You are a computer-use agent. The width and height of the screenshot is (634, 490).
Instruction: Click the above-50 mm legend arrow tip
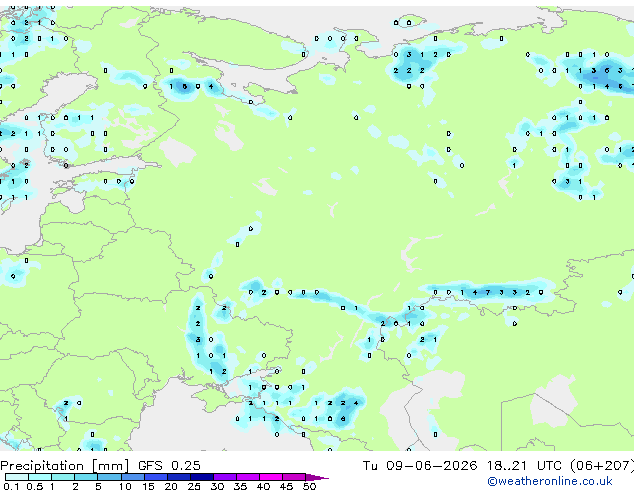317,478
